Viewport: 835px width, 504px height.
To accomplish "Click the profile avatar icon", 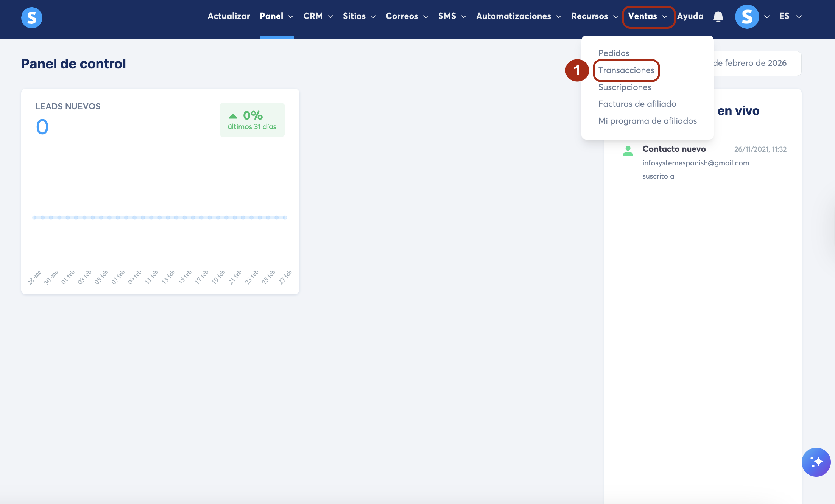I will pyautogui.click(x=747, y=17).
